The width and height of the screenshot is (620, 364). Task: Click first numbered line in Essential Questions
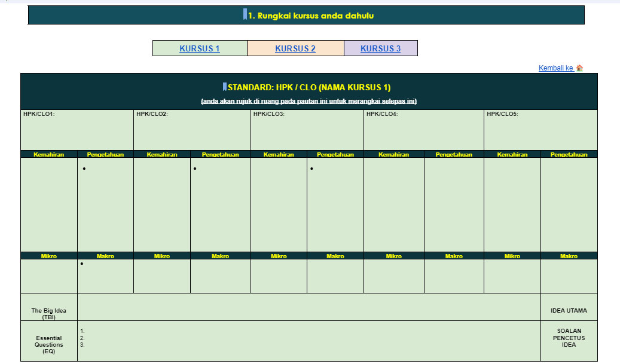(179, 331)
